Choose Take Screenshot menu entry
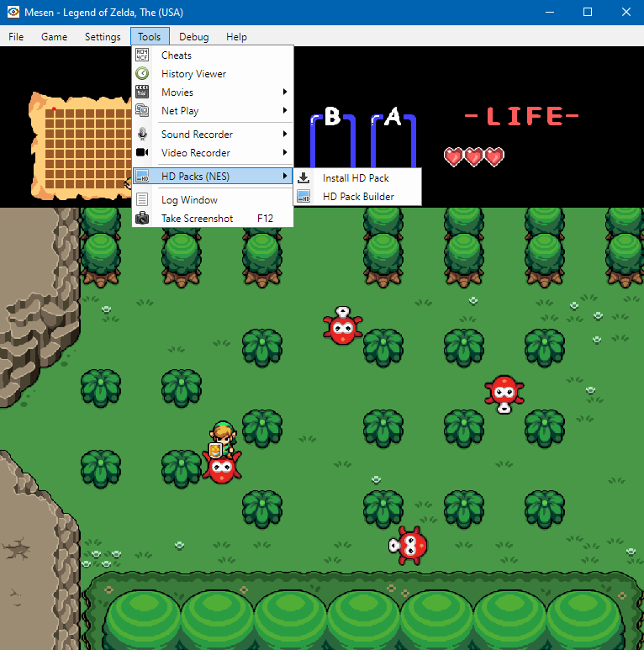Viewport: 644px width, 650px height. click(x=213, y=218)
